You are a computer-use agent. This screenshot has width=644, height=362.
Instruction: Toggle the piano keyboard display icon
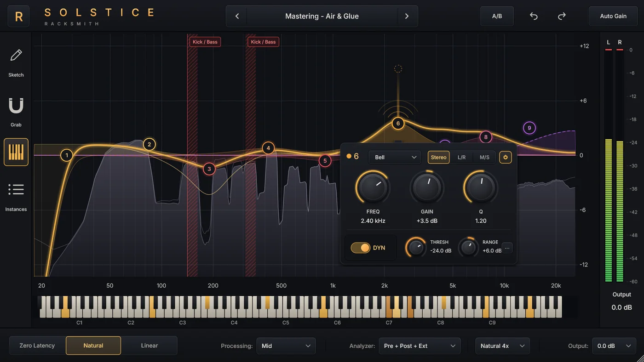pos(16,152)
